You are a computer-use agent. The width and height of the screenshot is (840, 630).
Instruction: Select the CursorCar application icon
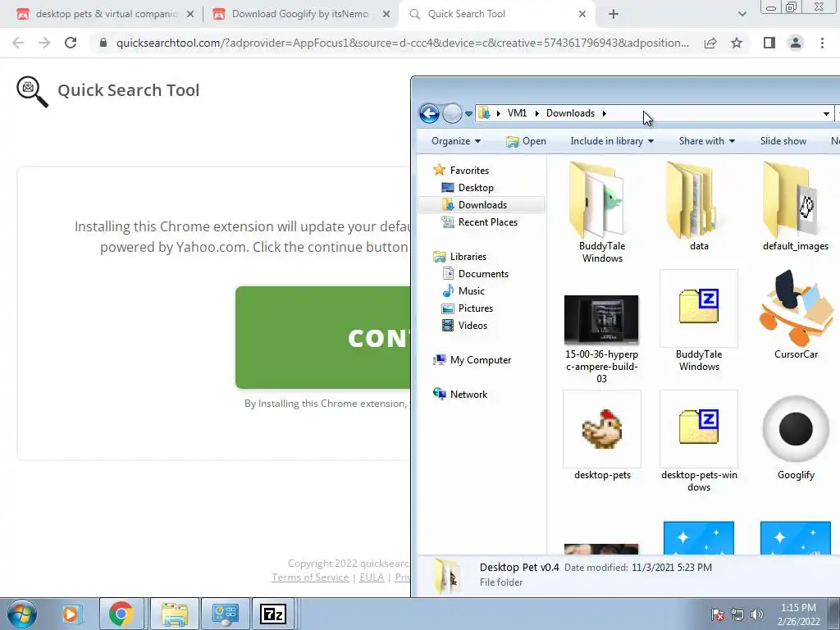click(796, 308)
